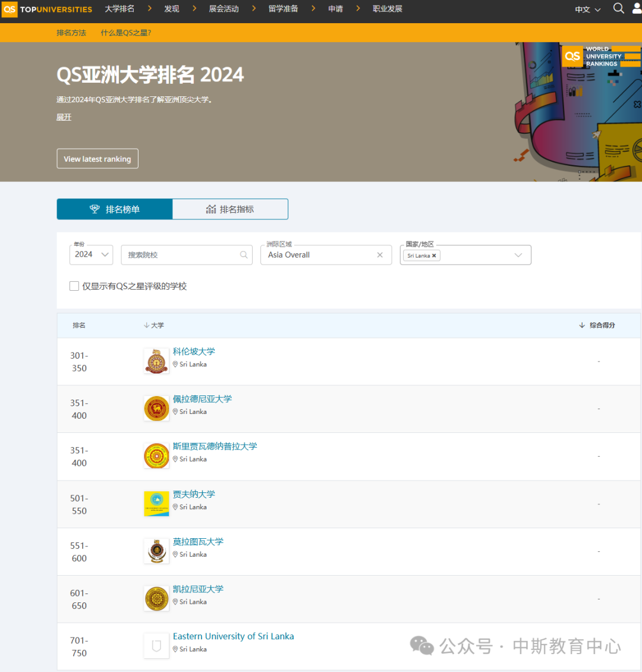Viewport: 642px width, 672px height.
Task: Click the rank 601-650 cell
Action: pyautogui.click(x=79, y=599)
